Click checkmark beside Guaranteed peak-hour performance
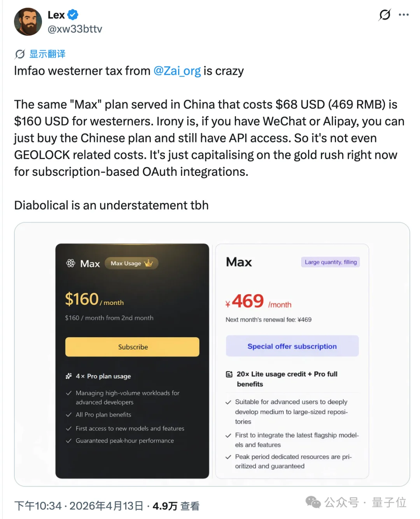This screenshot has width=420, height=519. click(69, 441)
